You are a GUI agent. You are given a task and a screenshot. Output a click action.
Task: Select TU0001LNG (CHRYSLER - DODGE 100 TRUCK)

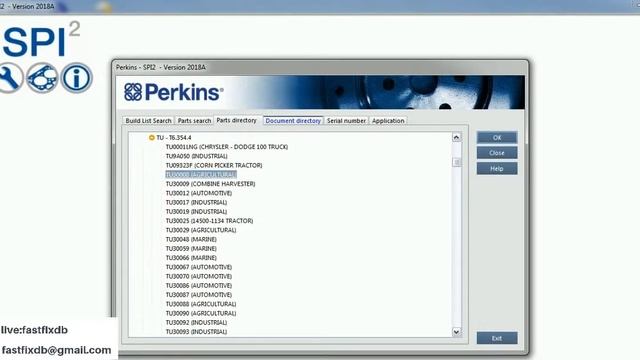coord(227,147)
